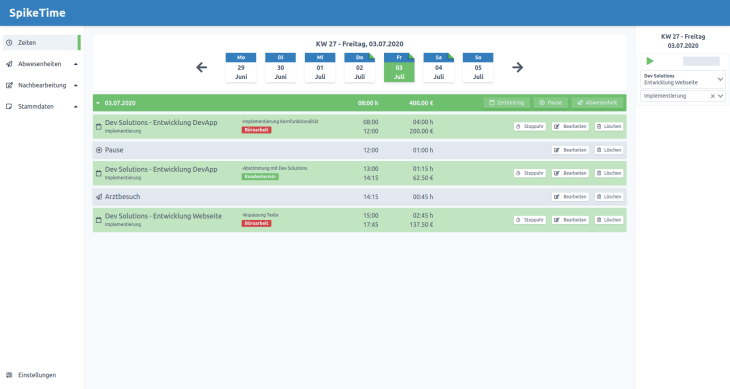Viewport: 730px width, 389px height.
Task: Click Bearbeiten on Entwicklung Webseite entry
Action: (x=570, y=220)
